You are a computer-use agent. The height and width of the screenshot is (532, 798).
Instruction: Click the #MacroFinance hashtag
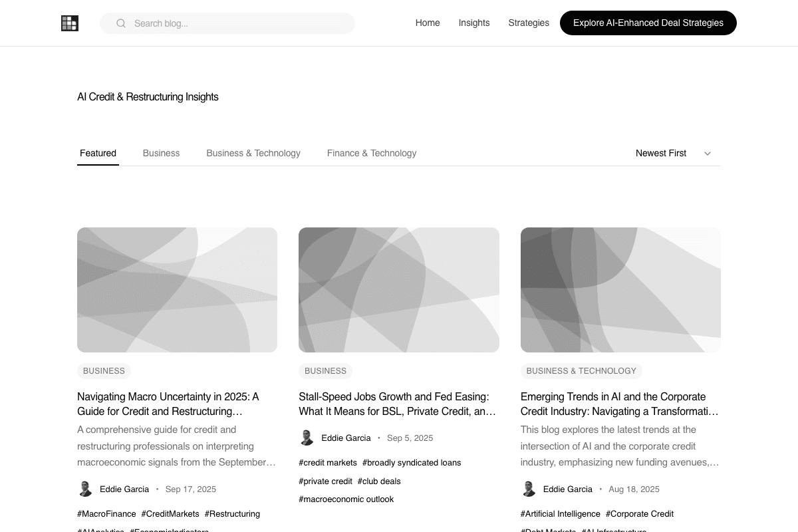[106, 513]
